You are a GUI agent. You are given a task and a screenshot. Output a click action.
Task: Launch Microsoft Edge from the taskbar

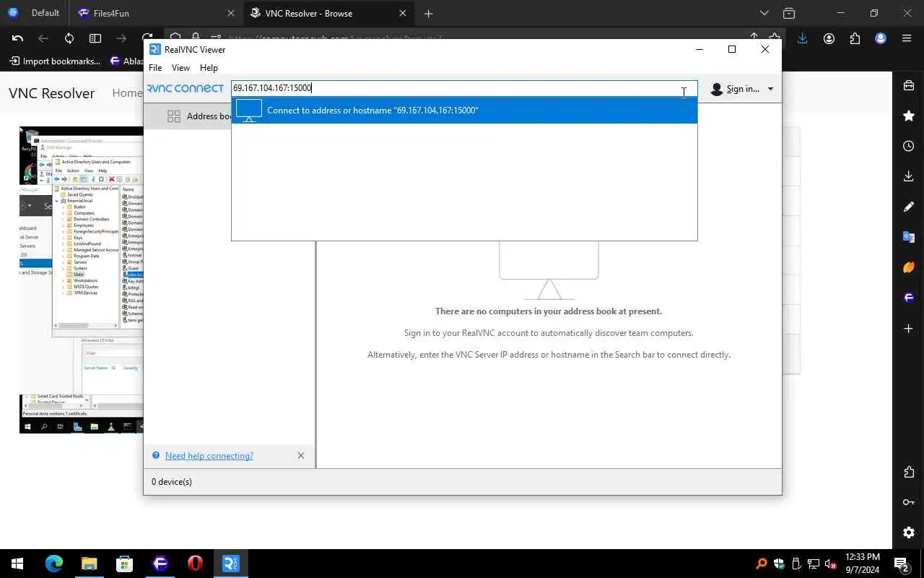coord(54,564)
